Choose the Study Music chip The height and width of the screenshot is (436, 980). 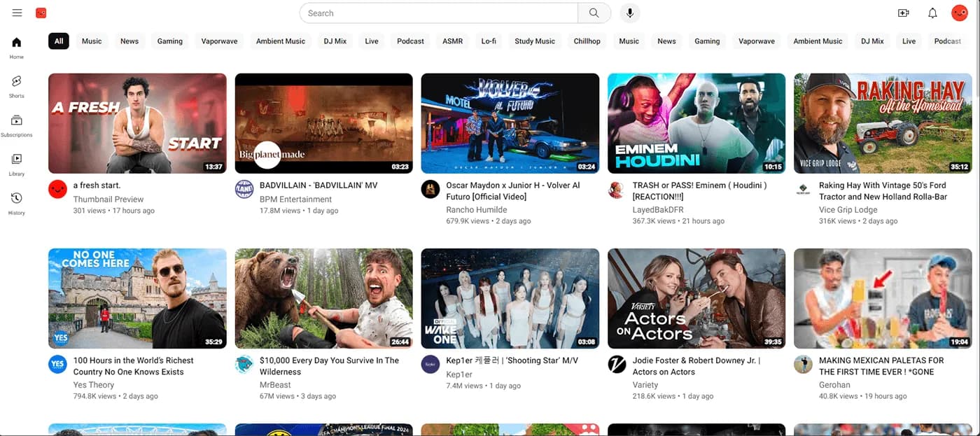535,41
